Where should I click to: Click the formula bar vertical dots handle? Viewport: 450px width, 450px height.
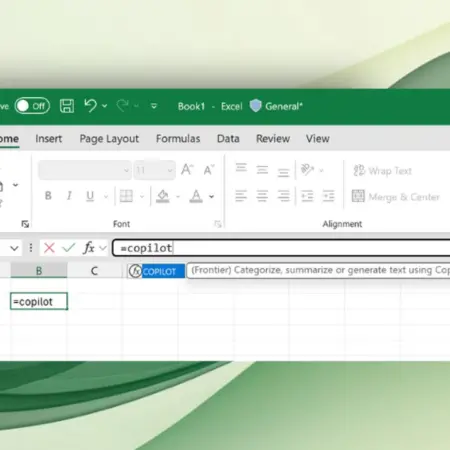(x=31, y=248)
